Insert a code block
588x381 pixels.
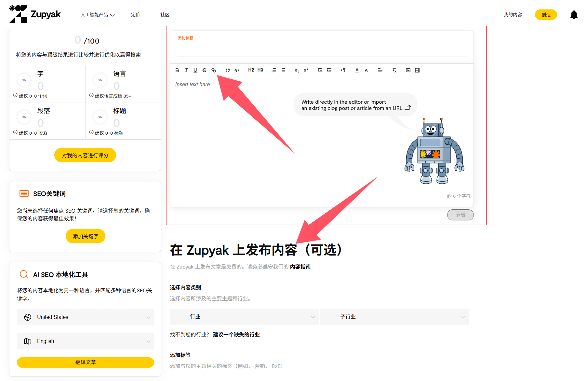[237, 70]
